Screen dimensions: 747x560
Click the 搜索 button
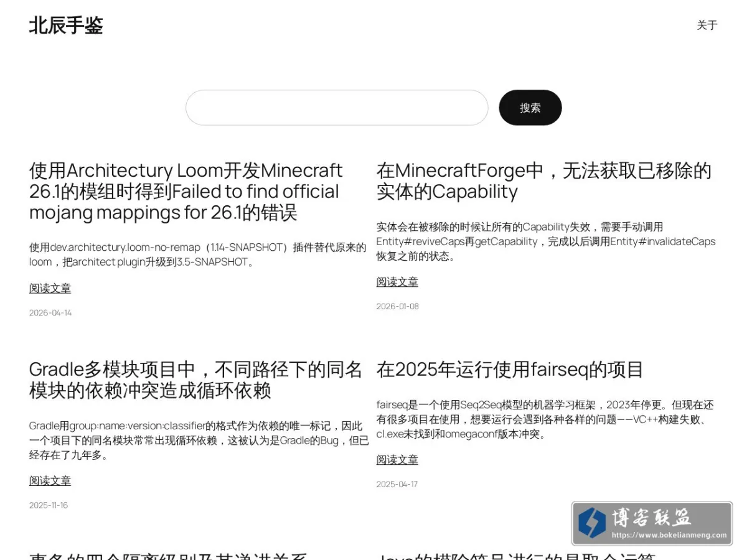click(530, 108)
